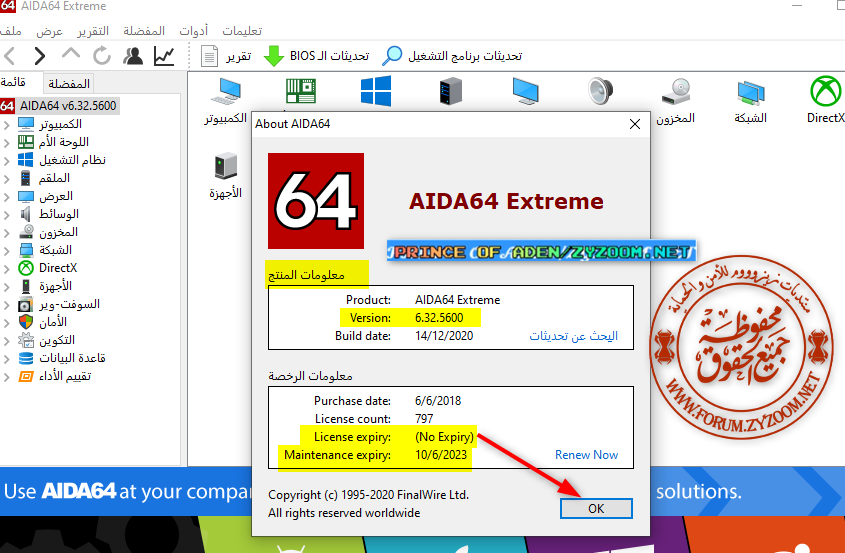This screenshot has height=553, width=845.
Task: Open the أدوات (Tools) menu
Action: (193, 31)
